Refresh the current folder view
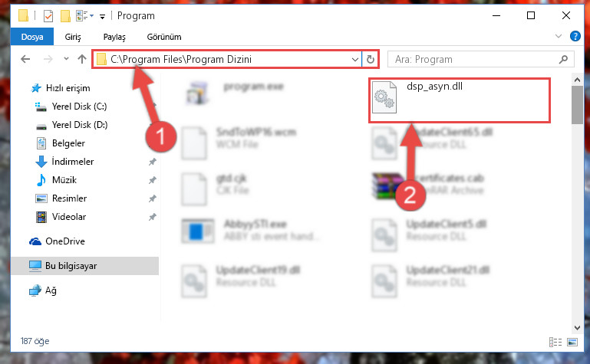Image resolution: width=590 pixels, height=364 pixels. (371, 59)
